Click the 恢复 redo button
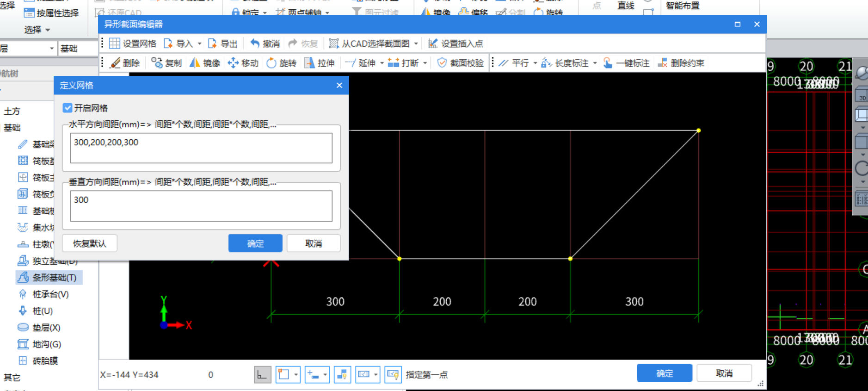Image resolution: width=868 pixels, height=391 pixels. [x=303, y=43]
